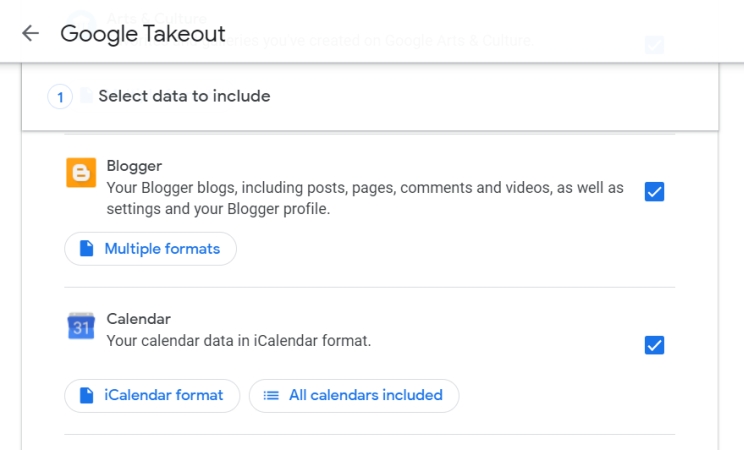Click the Blogger description text
Screen dimensions: 744x450
point(364,198)
